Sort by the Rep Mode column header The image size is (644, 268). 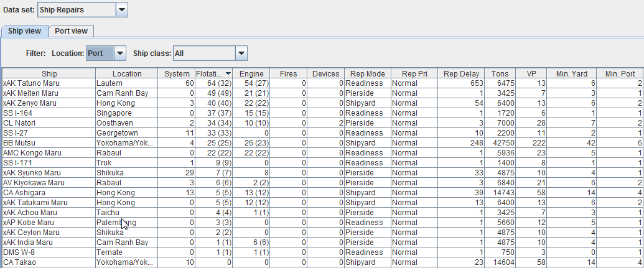coord(368,73)
